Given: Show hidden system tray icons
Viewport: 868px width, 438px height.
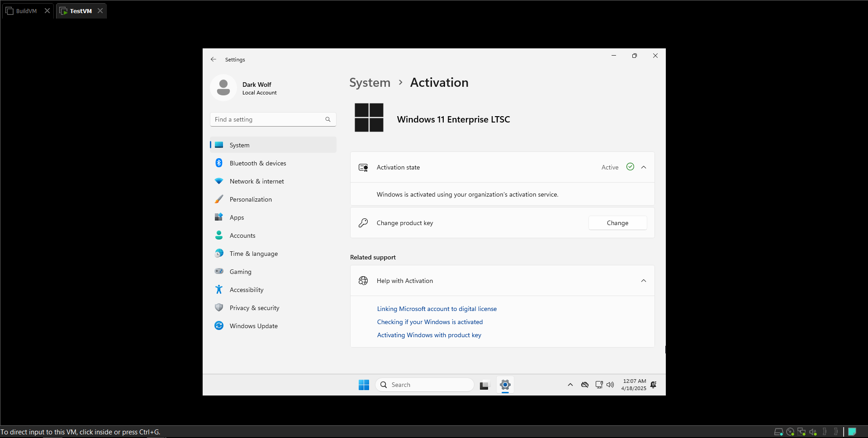Looking at the screenshot, I should pyautogui.click(x=570, y=385).
